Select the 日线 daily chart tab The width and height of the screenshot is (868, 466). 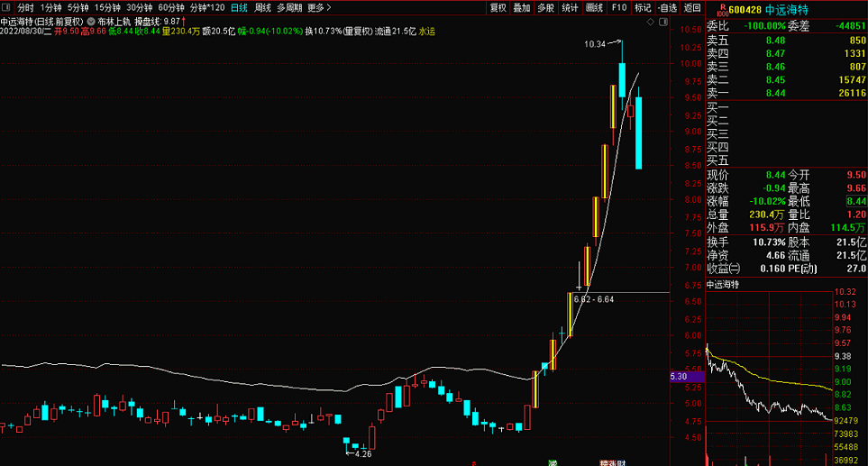point(239,8)
